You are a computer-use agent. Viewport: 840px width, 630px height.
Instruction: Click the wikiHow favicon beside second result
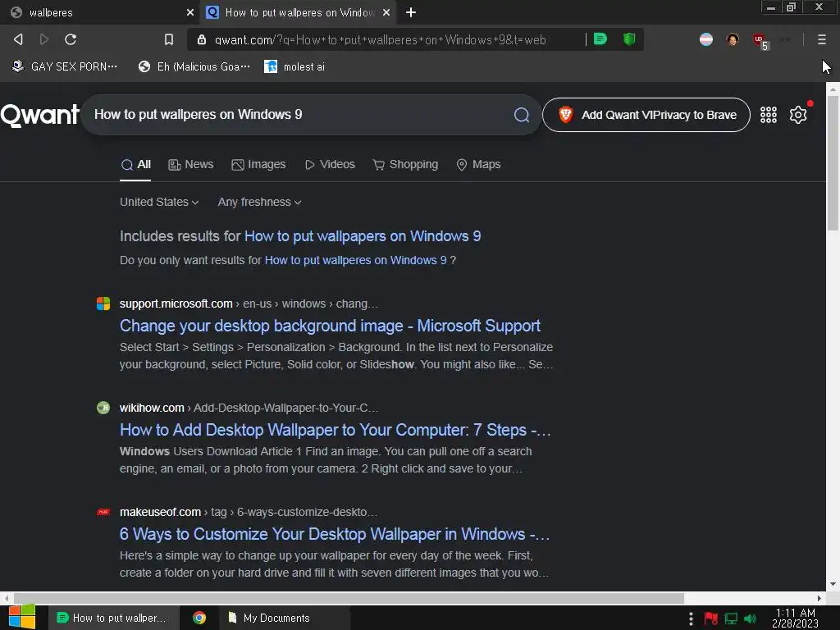[103, 408]
